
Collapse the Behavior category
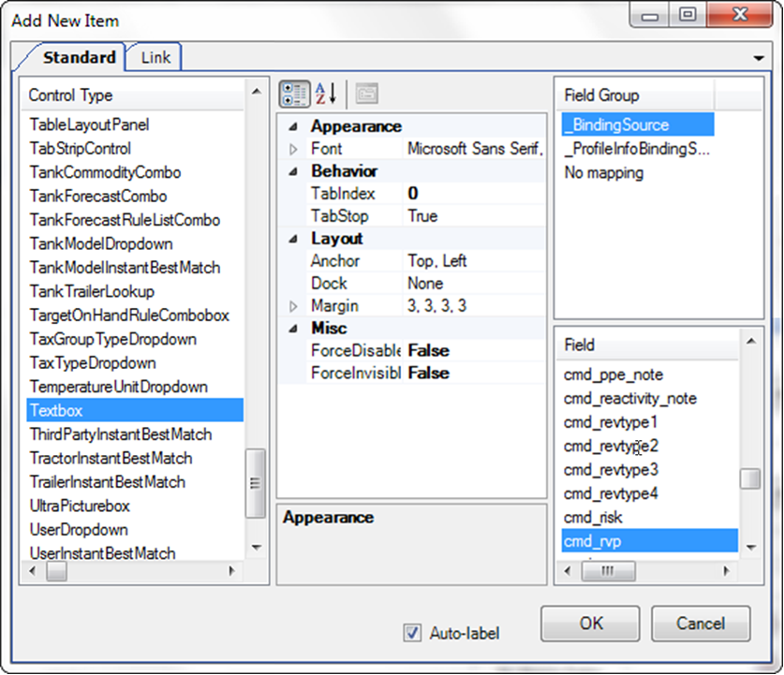(x=293, y=172)
